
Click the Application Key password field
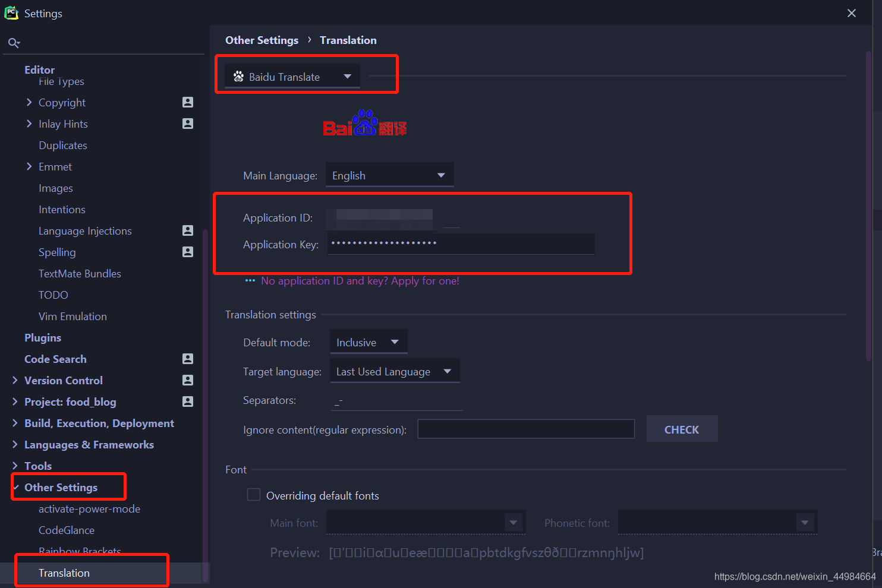461,244
